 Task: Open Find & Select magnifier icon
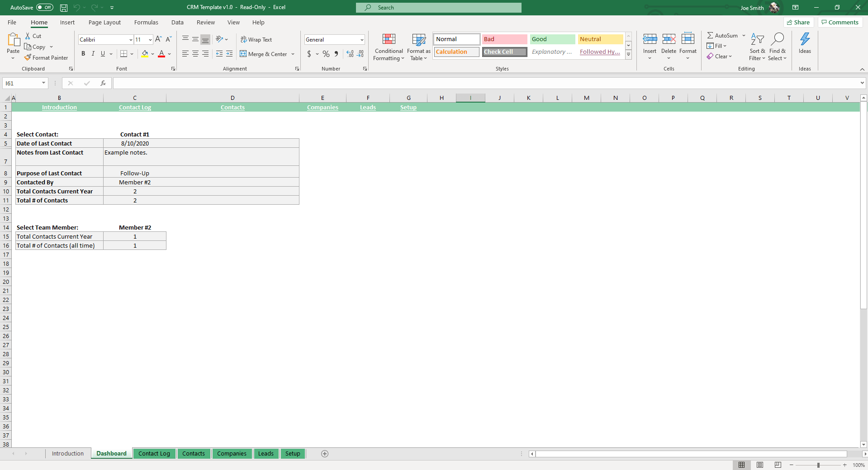tap(778, 39)
